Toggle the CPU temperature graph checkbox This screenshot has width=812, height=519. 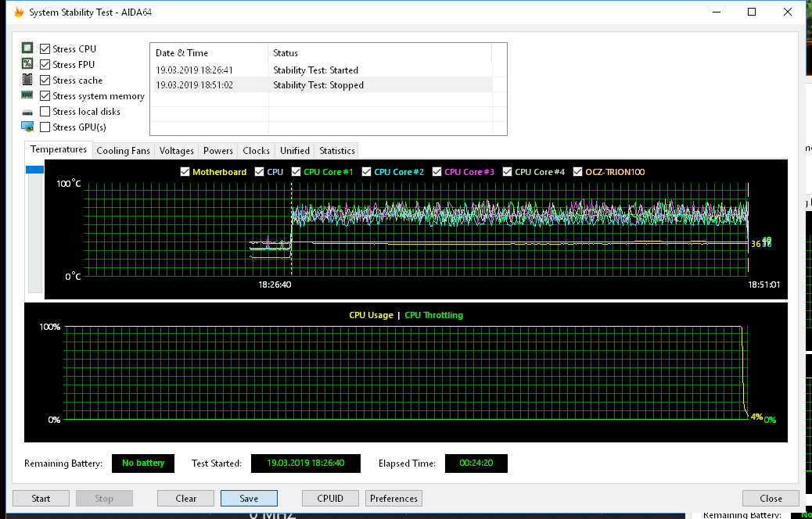(260, 172)
